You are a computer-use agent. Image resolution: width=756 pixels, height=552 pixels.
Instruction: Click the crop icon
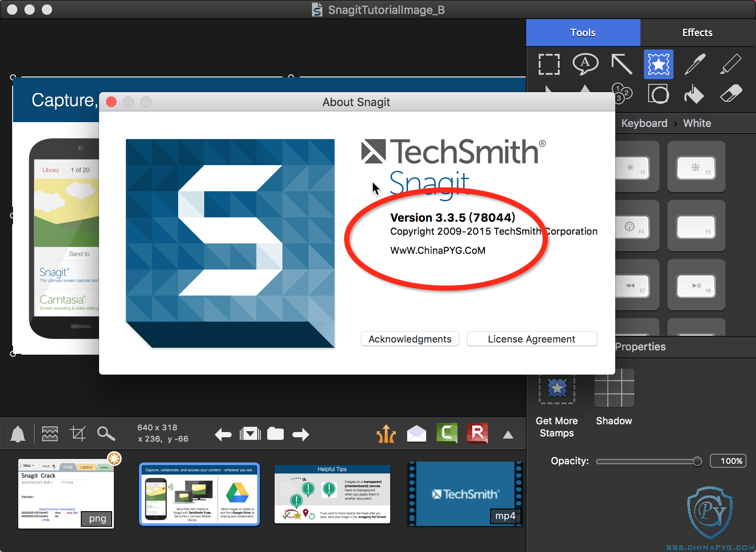[x=78, y=434]
